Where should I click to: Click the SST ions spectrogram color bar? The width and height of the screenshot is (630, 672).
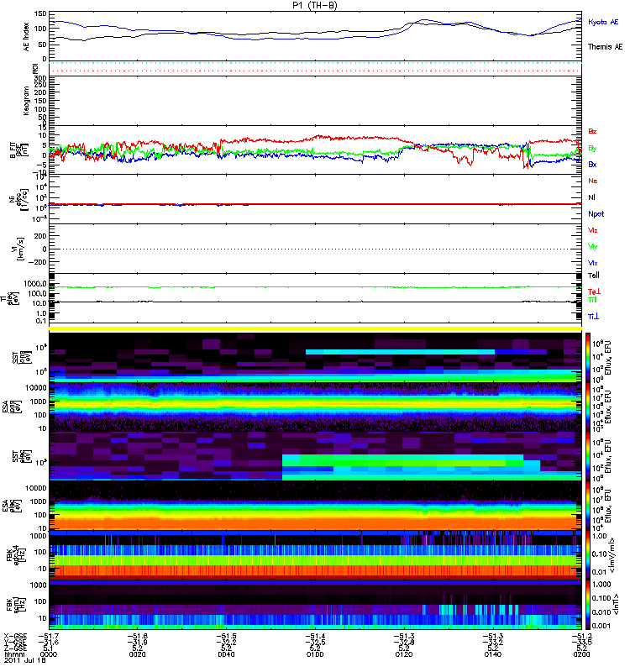tap(588, 358)
